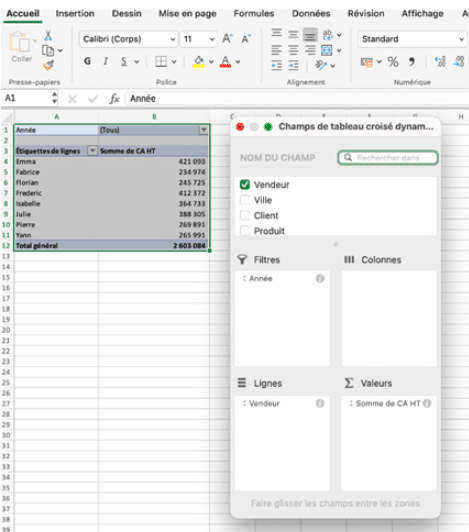Open Étiquettes de lignes filter dropdown
This screenshot has height=532, width=469.
point(92,151)
